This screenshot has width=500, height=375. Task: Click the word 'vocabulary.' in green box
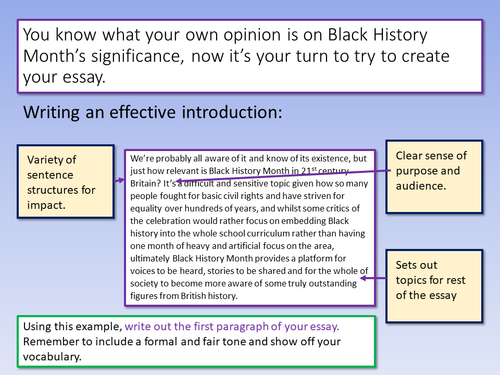tap(52, 357)
